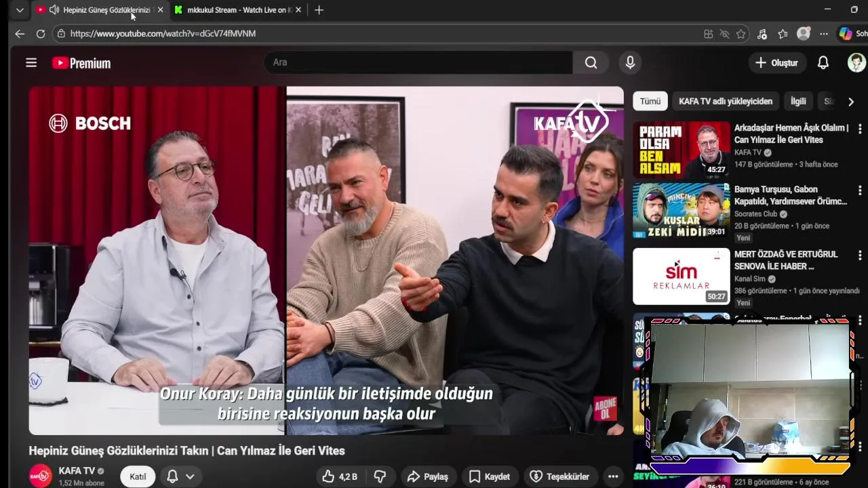
Task: Open the subscription notification bell dropdown
Action: pos(181,476)
